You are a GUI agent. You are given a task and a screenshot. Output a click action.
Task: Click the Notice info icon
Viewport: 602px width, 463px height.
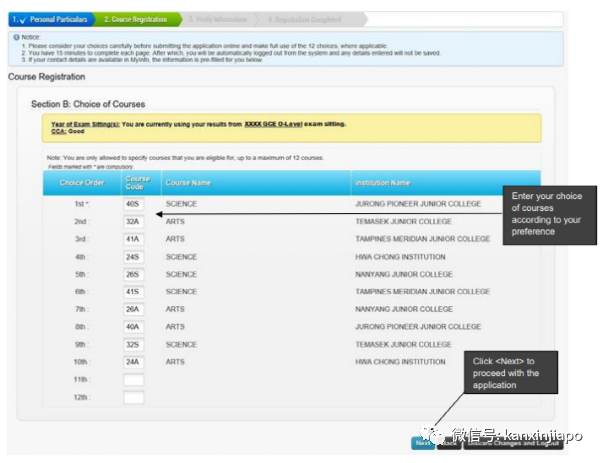tap(17, 37)
